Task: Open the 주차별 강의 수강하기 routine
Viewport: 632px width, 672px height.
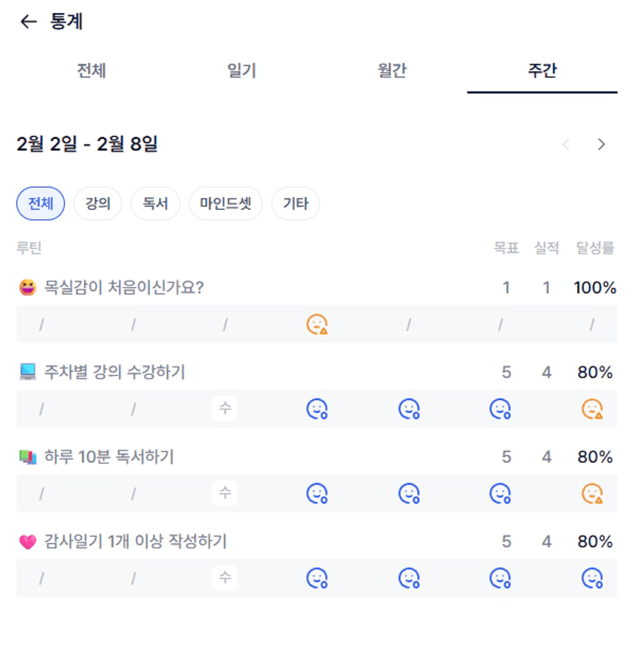Action: click(115, 373)
